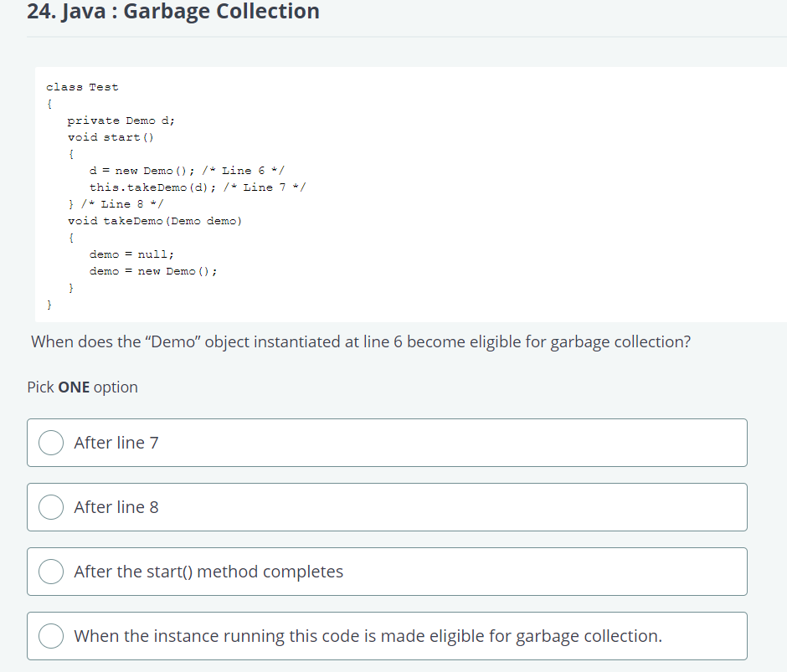
Task: Click the "demo = new Demo();" line
Action: click(153, 270)
